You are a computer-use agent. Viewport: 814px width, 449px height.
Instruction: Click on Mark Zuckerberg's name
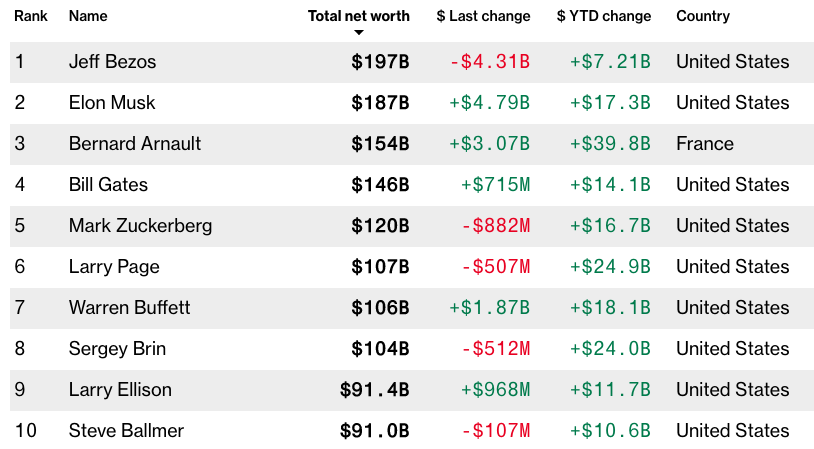[140, 226]
